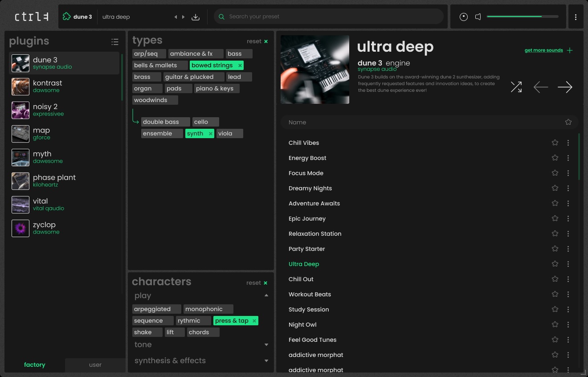Mute audio with the speaker icon

coord(478,17)
